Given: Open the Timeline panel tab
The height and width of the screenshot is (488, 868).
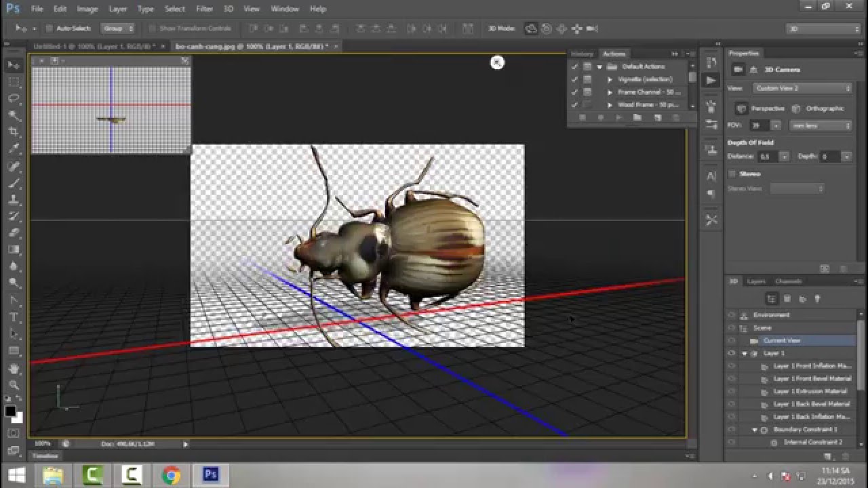Looking at the screenshot, I should 46,456.
